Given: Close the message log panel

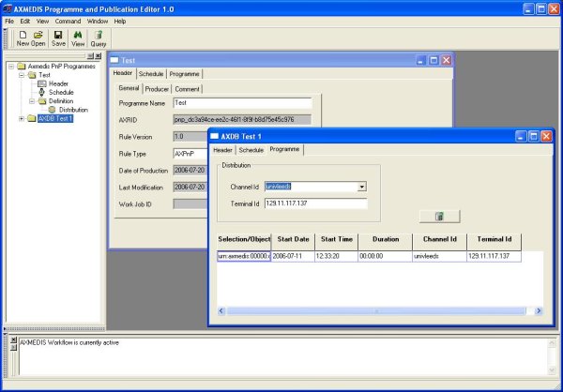Looking at the screenshot, I should pos(13,339).
